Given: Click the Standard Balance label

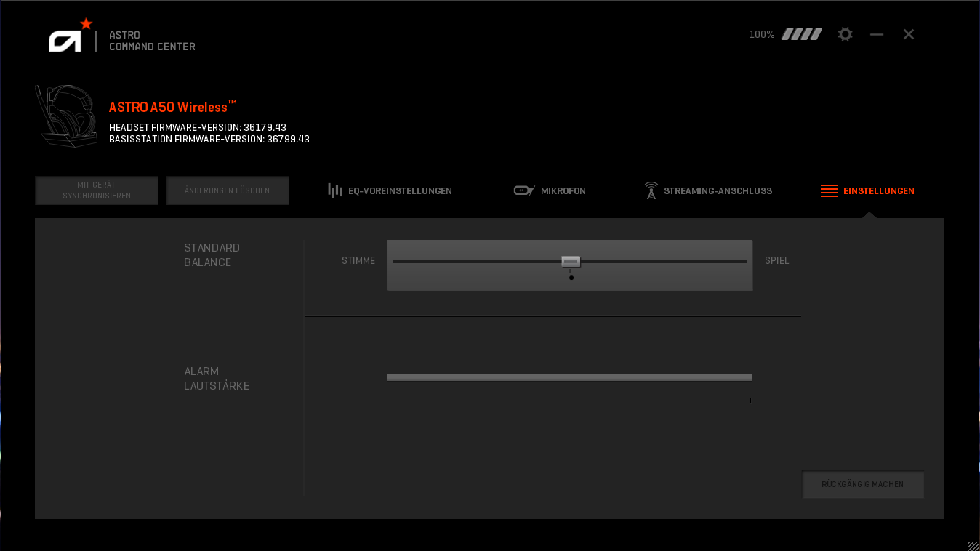Looking at the screenshot, I should (x=212, y=255).
